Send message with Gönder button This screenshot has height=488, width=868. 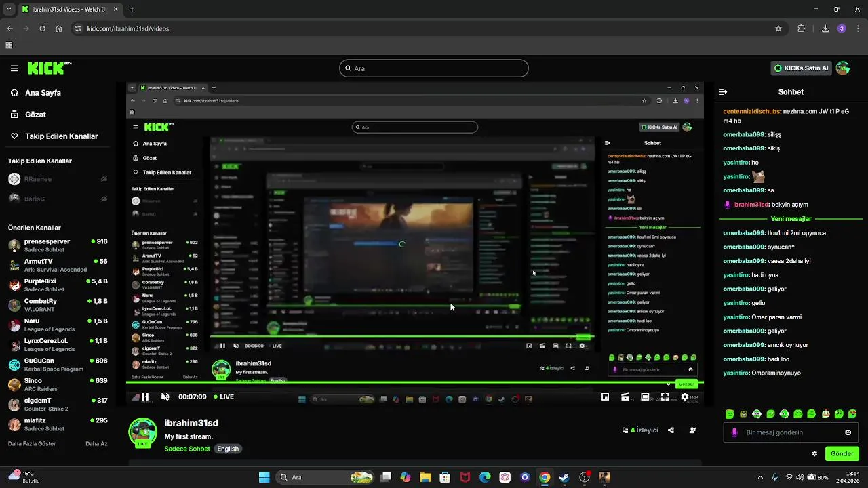point(842,454)
